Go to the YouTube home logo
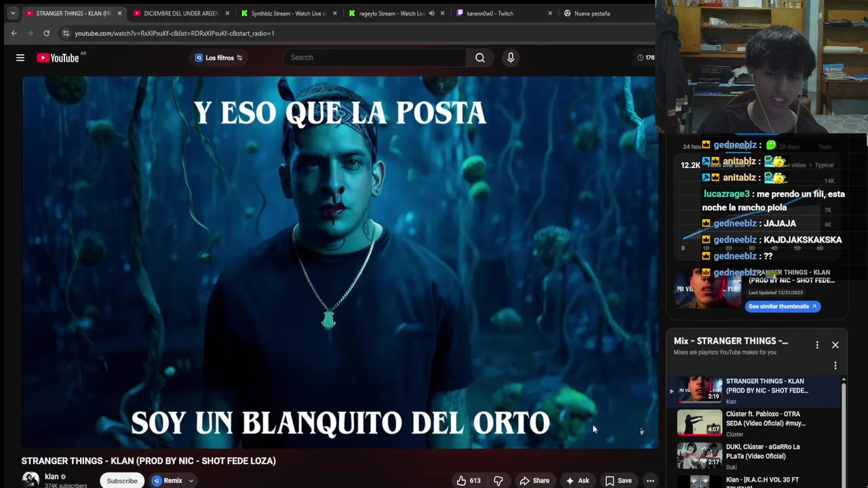This screenshot has width=868, height=488. (x=58, y=58)
